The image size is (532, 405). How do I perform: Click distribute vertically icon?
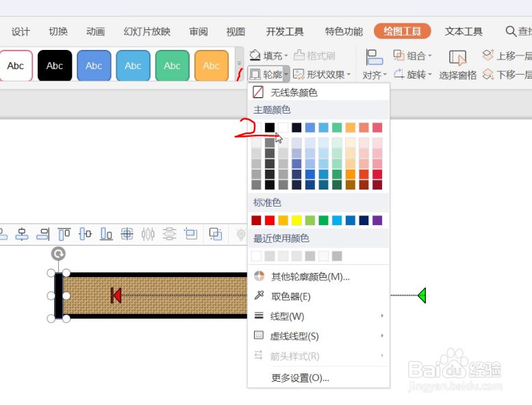(x=169, y=234)
